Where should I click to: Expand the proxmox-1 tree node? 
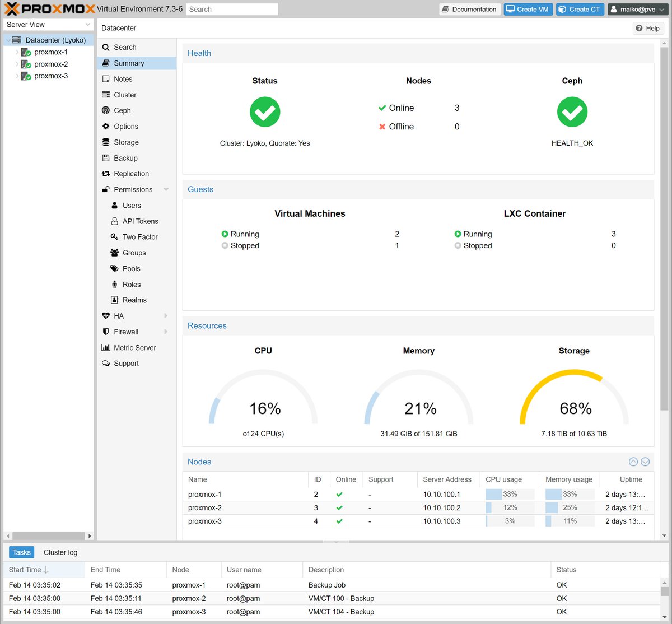pyautogui.click(x=17, y=52)
